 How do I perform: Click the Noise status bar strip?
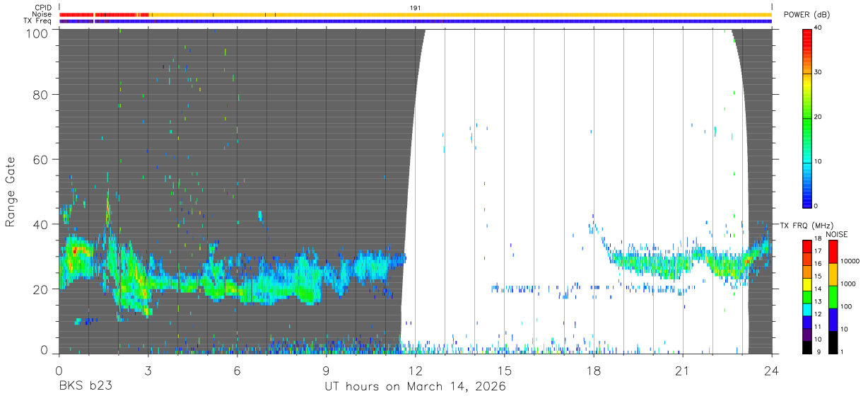[x=416, y=15]
